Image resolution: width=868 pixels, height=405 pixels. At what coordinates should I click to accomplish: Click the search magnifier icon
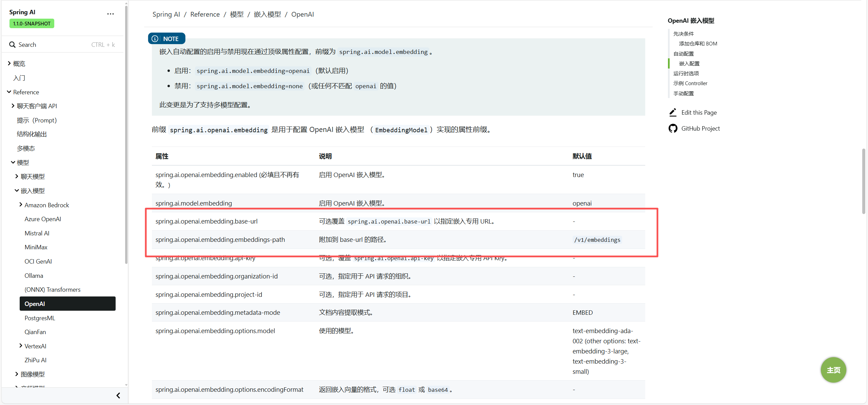point(12,45)
